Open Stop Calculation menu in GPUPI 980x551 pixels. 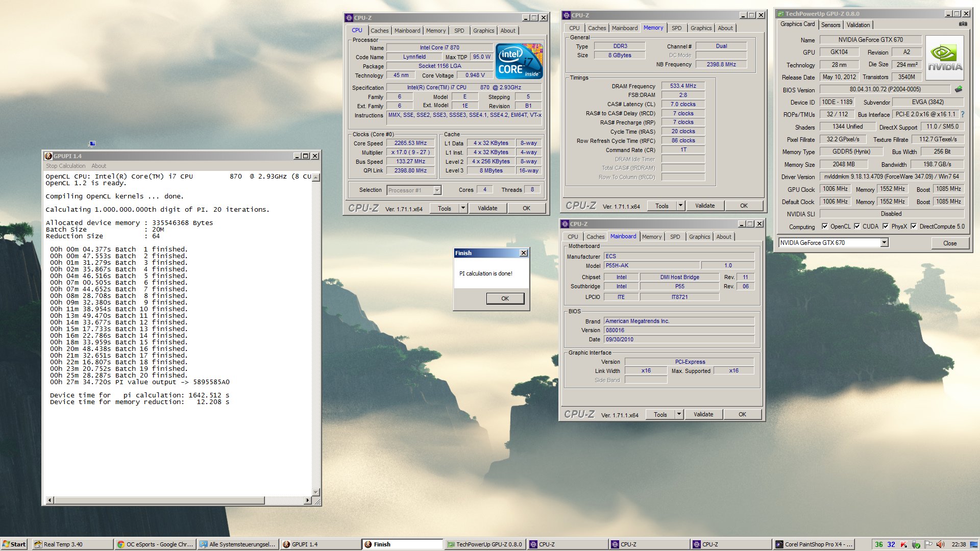pyautogui.click(x=65, y=166)
